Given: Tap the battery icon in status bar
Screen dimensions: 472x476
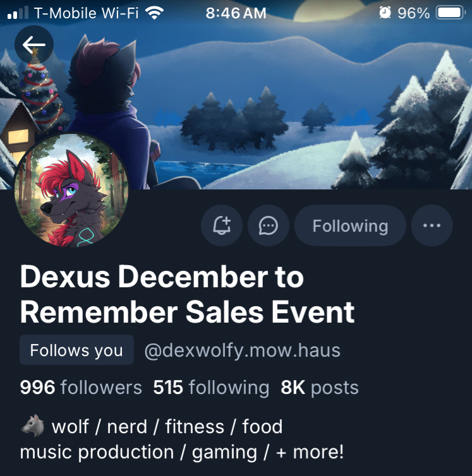Looking at the screenshot, I should click(451, 13).
